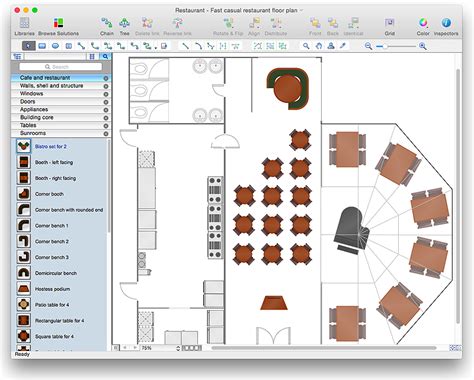This screenshot has width=474, height=380.
Task: Close the Walls, shell and structure library
Action: pos(106,86)
